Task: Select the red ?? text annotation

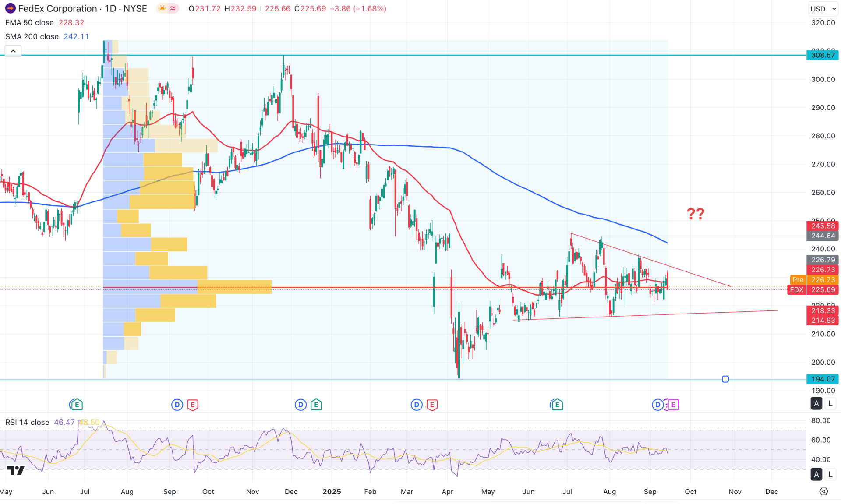Action: click(x=696, y=214)
